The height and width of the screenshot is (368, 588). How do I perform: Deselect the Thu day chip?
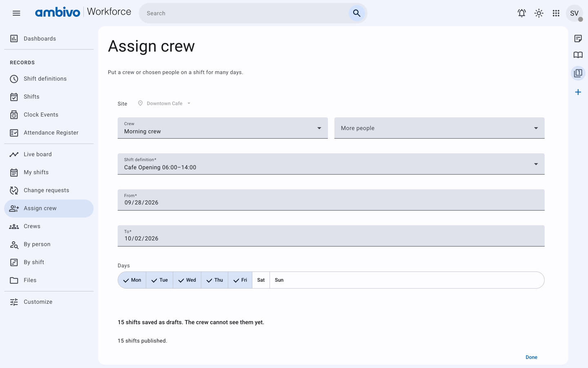(215, 280)
